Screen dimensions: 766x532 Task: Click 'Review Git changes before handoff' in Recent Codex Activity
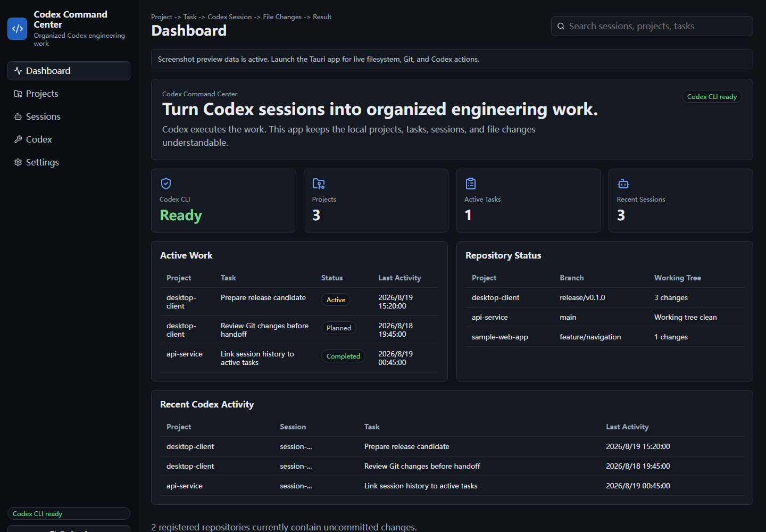coord(422,466)
